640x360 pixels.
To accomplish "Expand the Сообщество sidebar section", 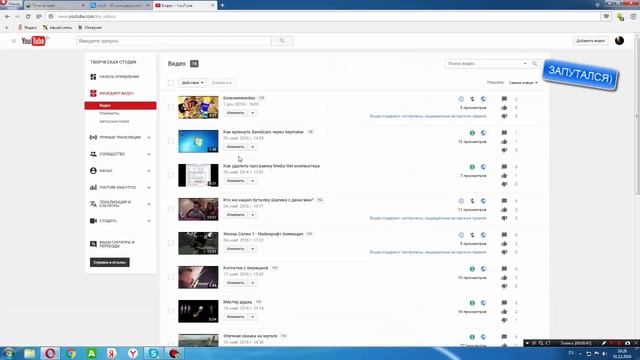I will click(149, 154).
